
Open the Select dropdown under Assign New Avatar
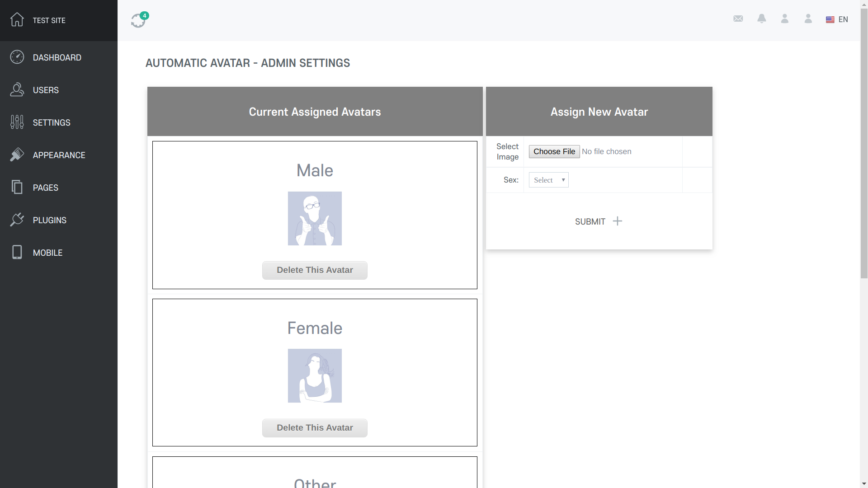548,180
